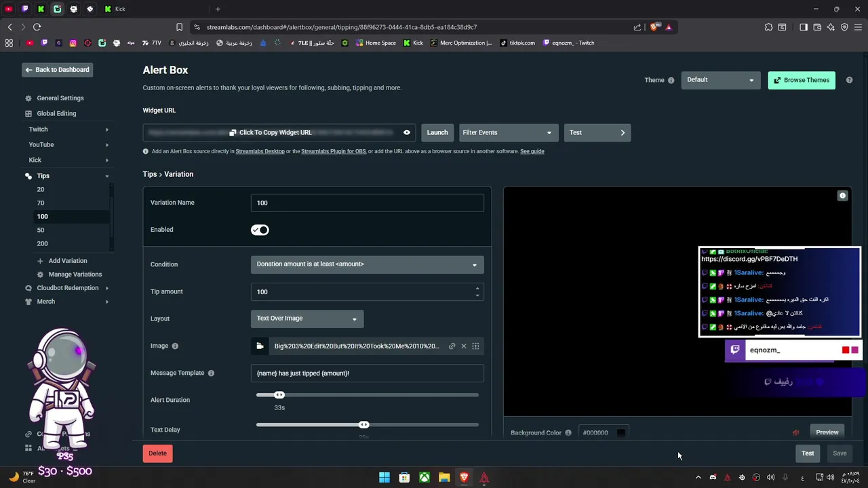Screen dimensions: 868x488
Task: Reload the page in browser toolbar
Action: (37, 27)
